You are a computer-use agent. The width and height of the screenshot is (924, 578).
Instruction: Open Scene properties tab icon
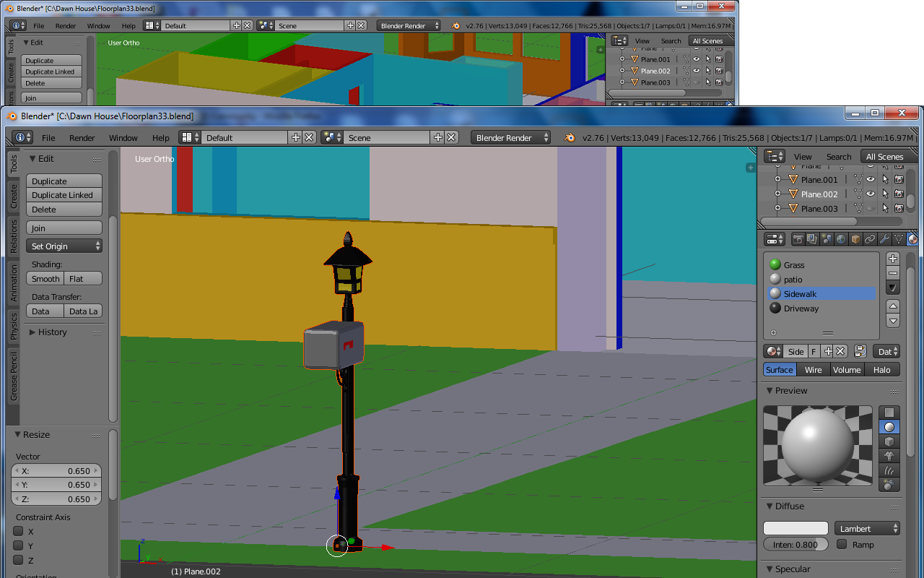pyautogui.click(x=827, y=239)
